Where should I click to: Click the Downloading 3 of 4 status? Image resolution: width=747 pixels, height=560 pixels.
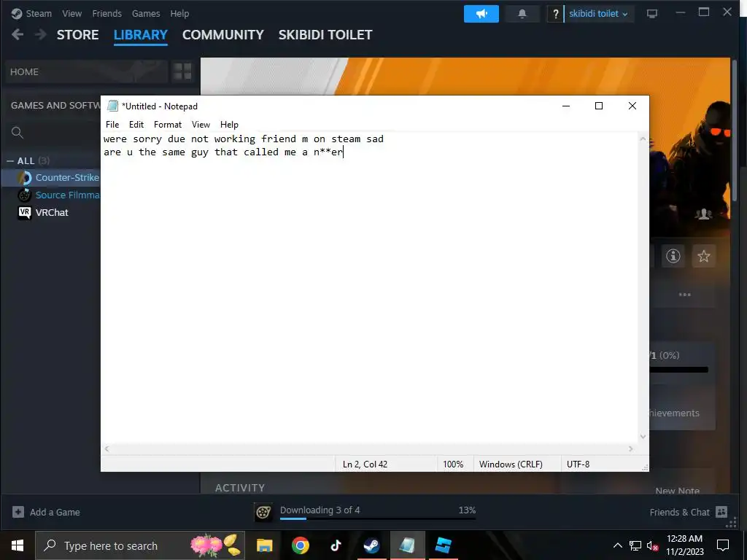click(320, 510)
